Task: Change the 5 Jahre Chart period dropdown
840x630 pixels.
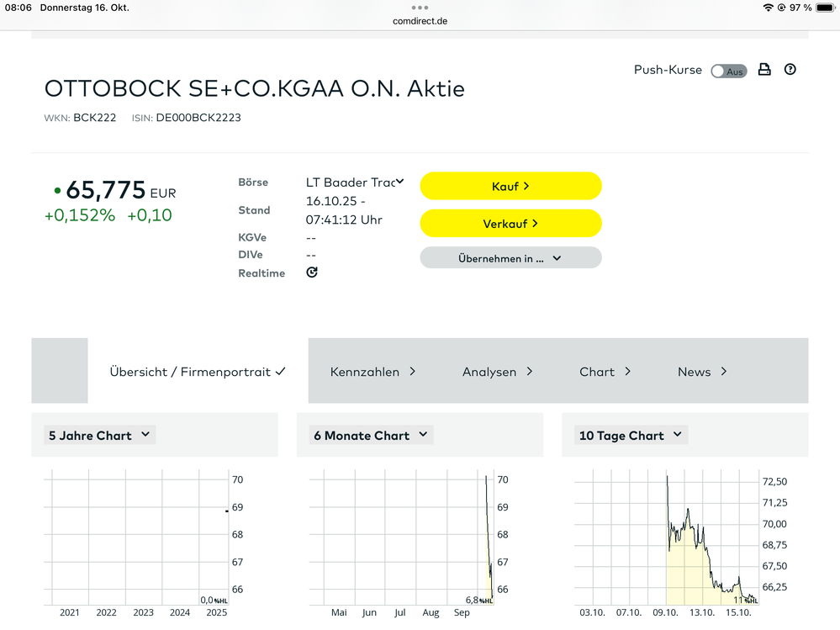Action: coord(99,436)
